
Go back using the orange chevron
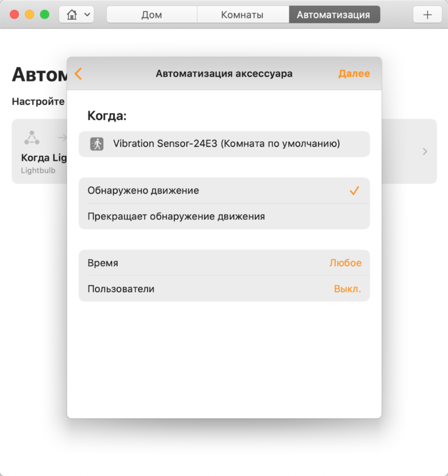pyautogui.click(x=78, y=73)
